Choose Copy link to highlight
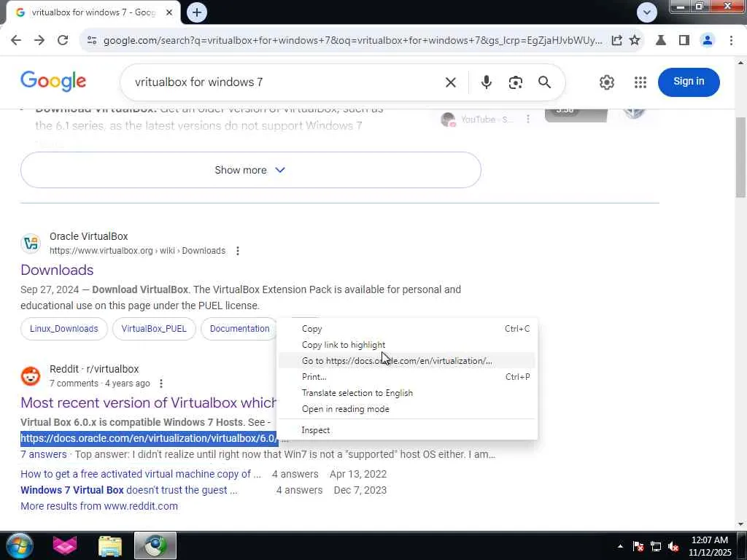Viewport: 747px width, 560px height. pyautogui.click(x=407, y=345)
